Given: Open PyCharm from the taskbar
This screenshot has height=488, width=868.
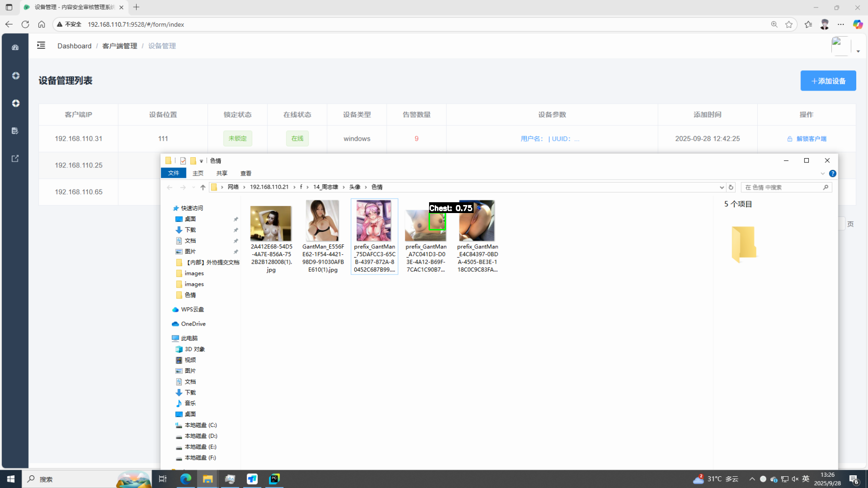Looking at the screenshot, I should click(x=274, y=479).
